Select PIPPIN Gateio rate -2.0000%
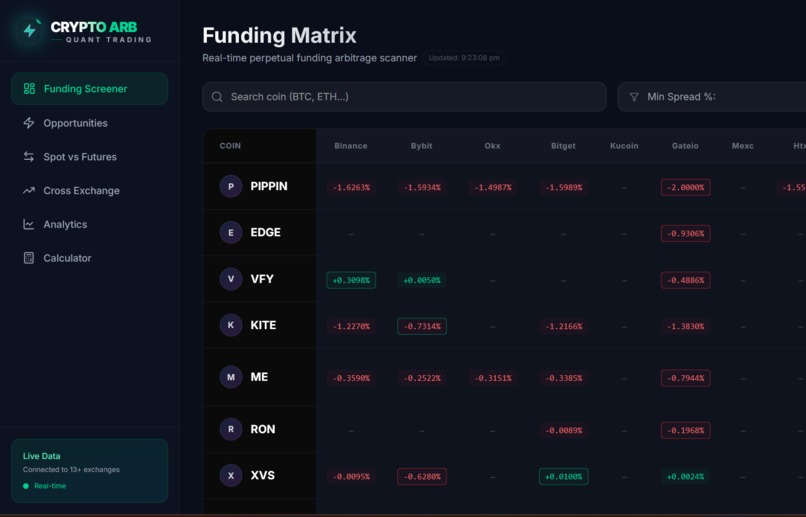Screen dimensions: 806x517 [686, 187]
